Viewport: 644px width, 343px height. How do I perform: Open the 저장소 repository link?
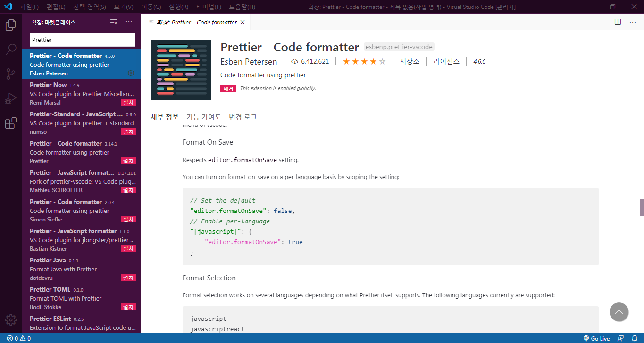point(410,61)
